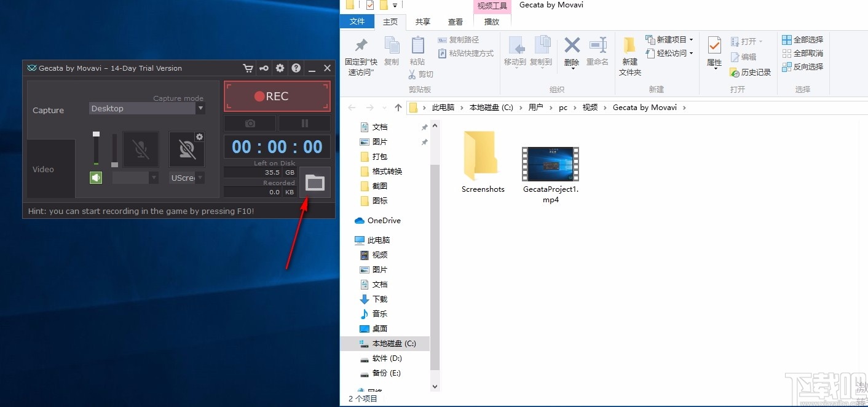Click 此电脑 in the address bar

tap(443, 108)
